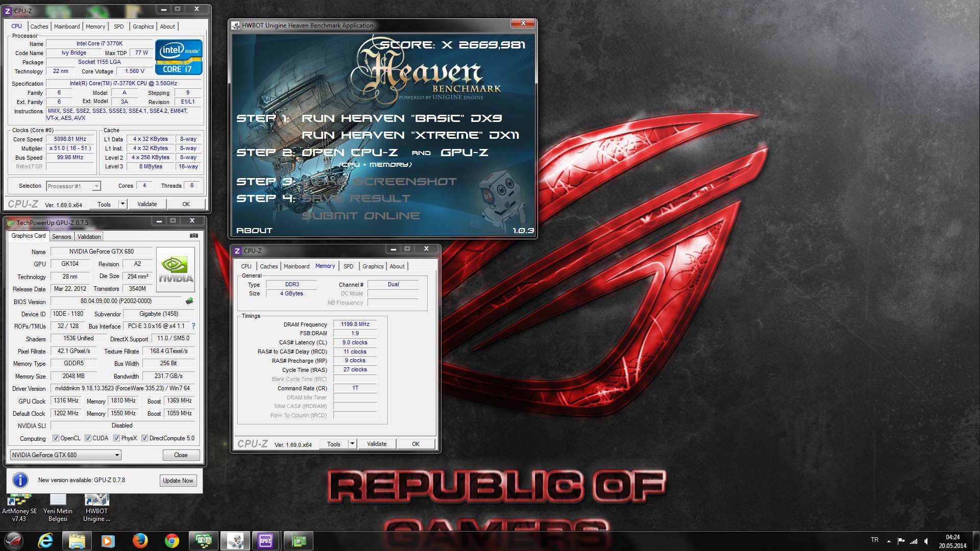This screenshot has width=980, height=551.
Task: Toggle the CUDA checkbox in GPU-Z
Action: coord(88,438)
